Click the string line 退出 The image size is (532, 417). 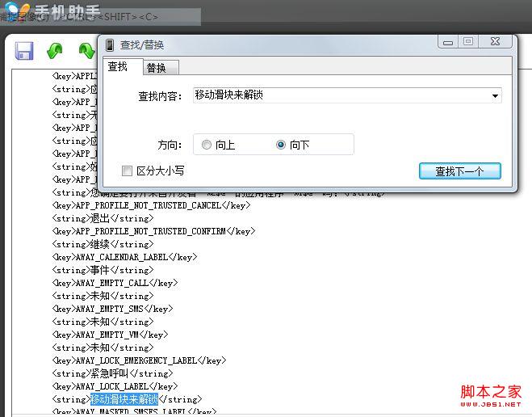click(x=103, y=218)
